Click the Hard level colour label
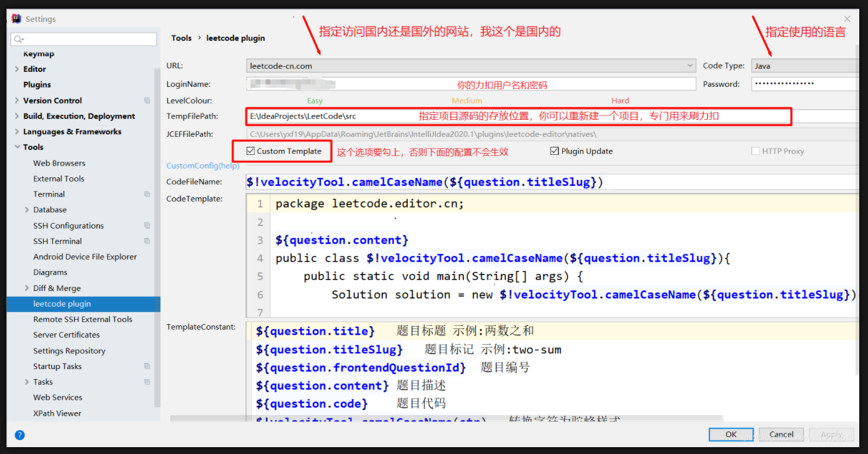The height and width of the screenshot is (454, 868). 620,101
